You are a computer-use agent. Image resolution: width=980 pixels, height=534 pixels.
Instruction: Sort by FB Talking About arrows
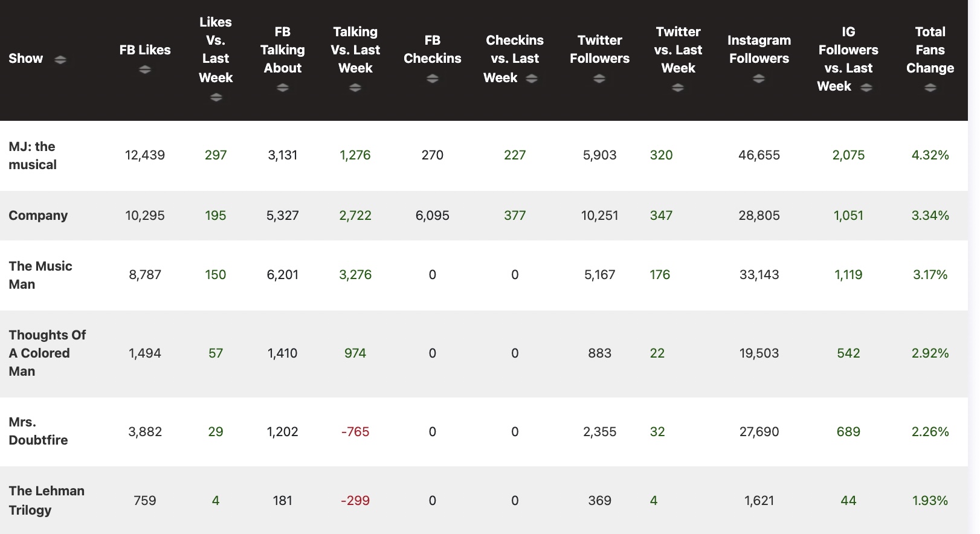click(283, 88)
